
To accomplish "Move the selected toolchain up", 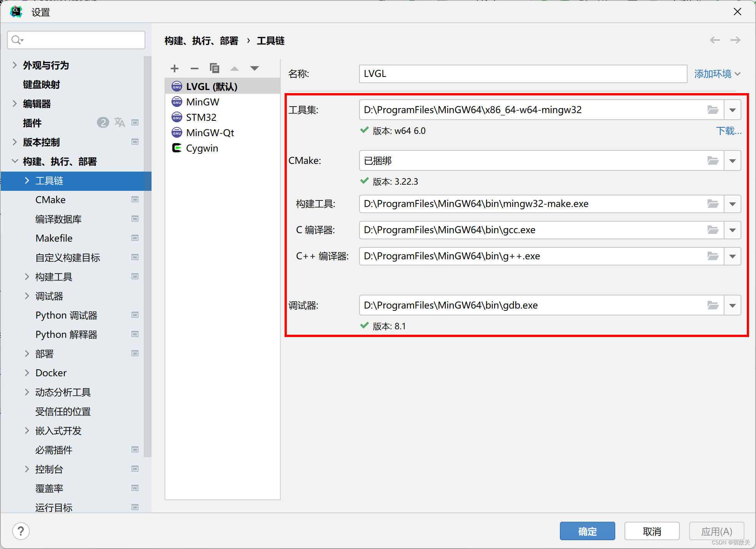I will pyautogui.click(x=235, y=68).
